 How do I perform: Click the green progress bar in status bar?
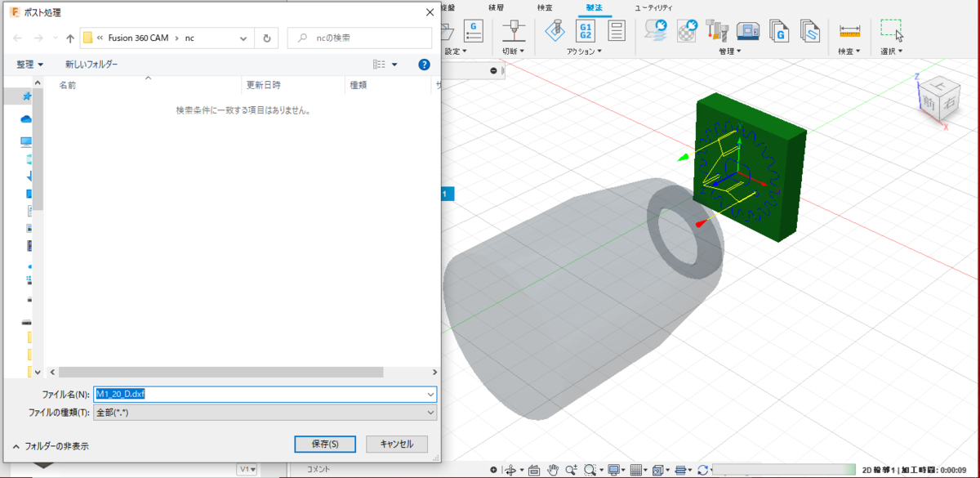pyautogui.click(x=784, y=470)
